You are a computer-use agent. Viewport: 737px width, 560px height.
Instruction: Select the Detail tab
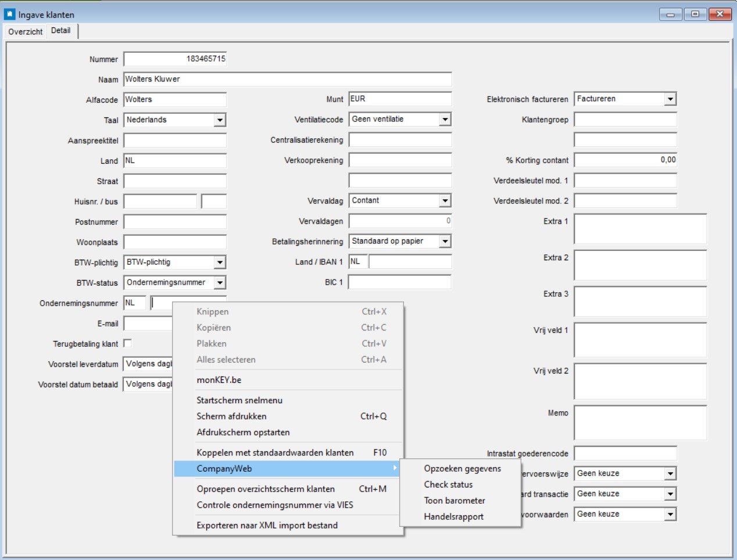coord(60,31)
